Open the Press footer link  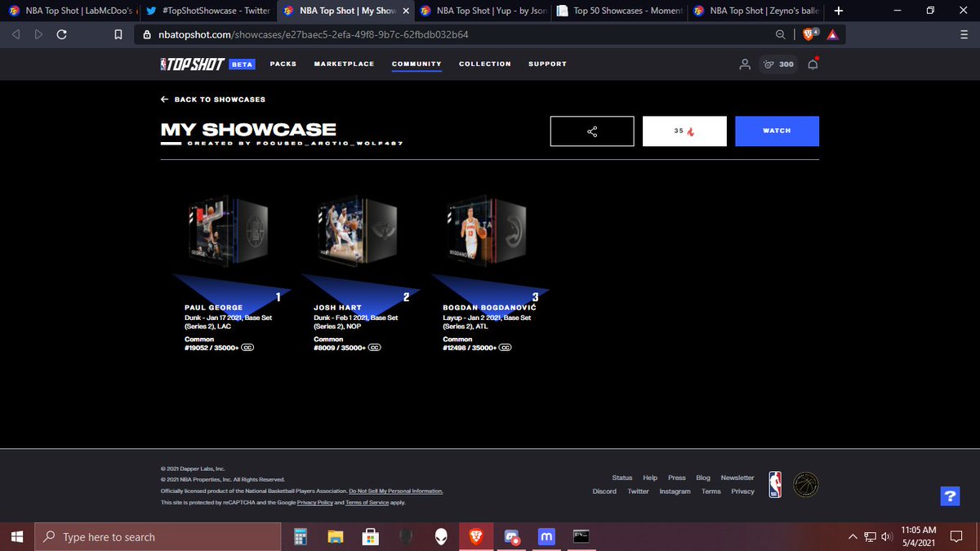click(x=677, y=478)
